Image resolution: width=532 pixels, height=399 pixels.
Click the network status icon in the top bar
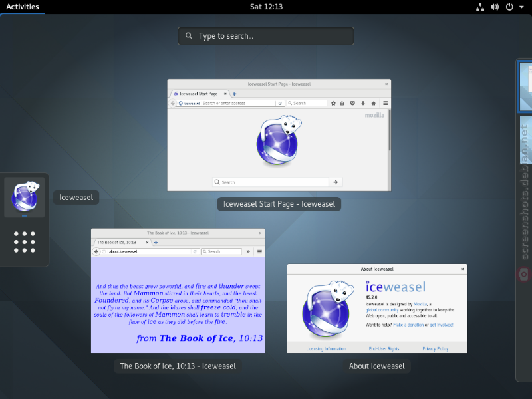pos(480,7)
